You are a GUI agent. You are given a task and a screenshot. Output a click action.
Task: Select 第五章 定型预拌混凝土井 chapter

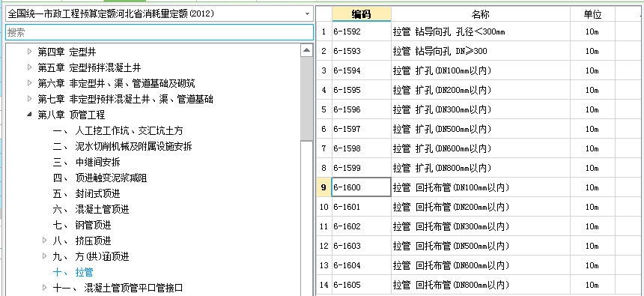[x=89, y=68]
